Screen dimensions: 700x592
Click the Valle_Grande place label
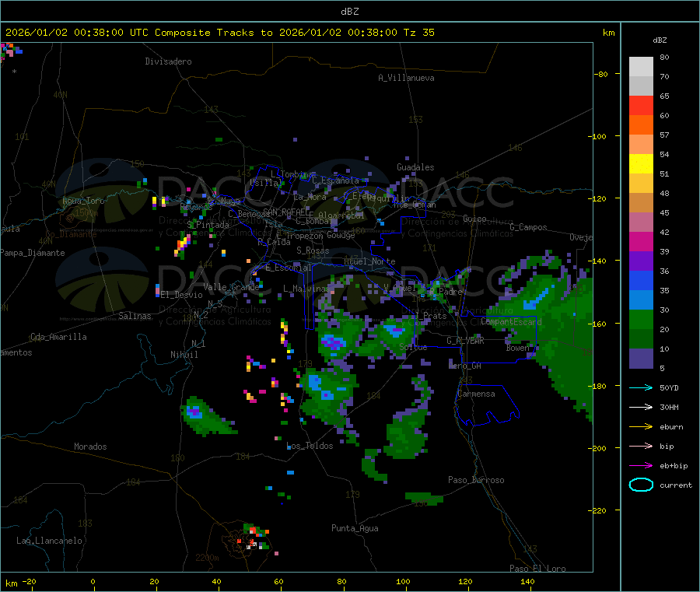231,287
